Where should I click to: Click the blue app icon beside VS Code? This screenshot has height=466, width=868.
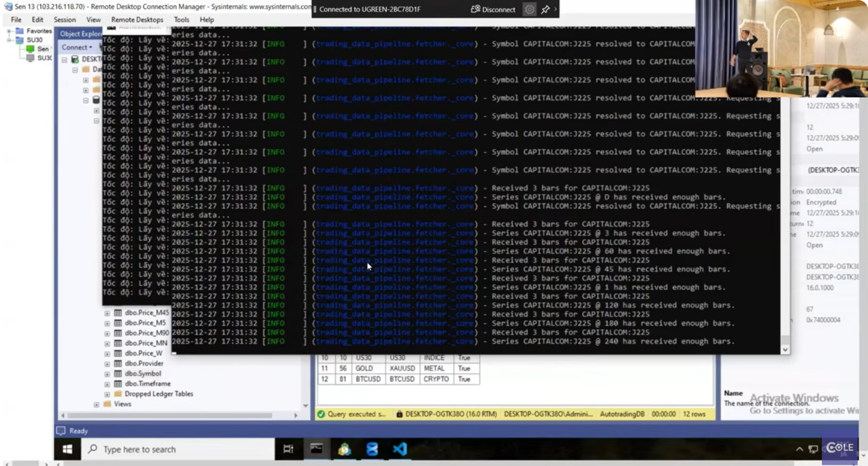(x=372, y=449)
